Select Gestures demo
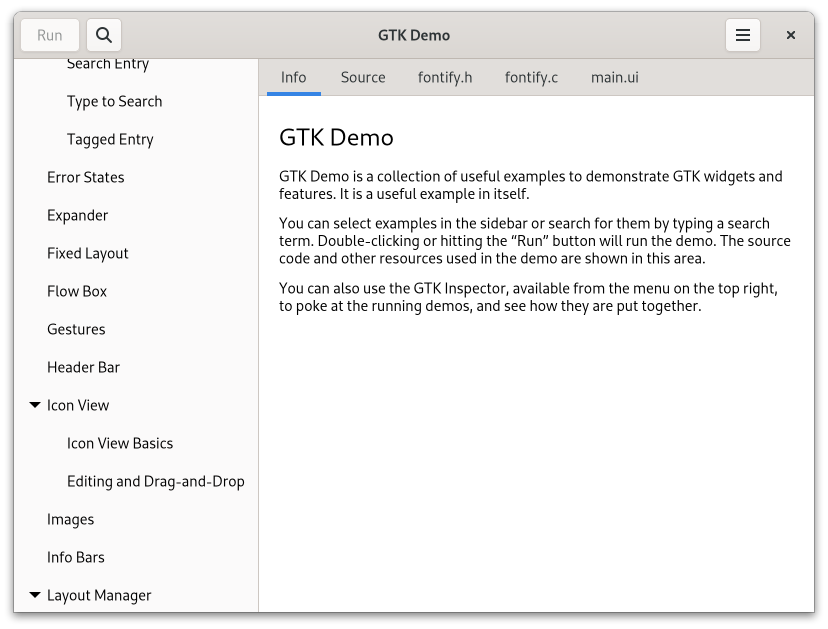 point(136,329)
